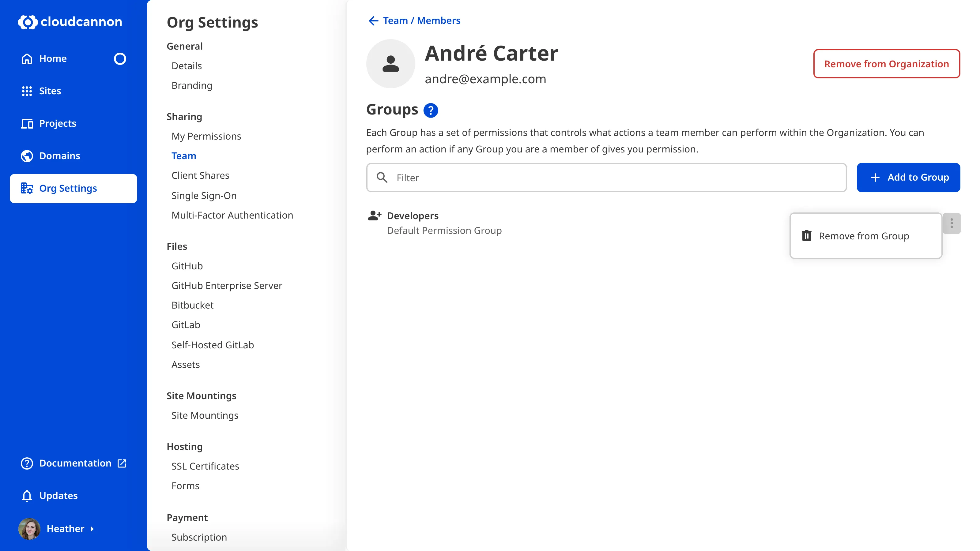Open Details under General
980x551 pixels.
tap(187, 66)
